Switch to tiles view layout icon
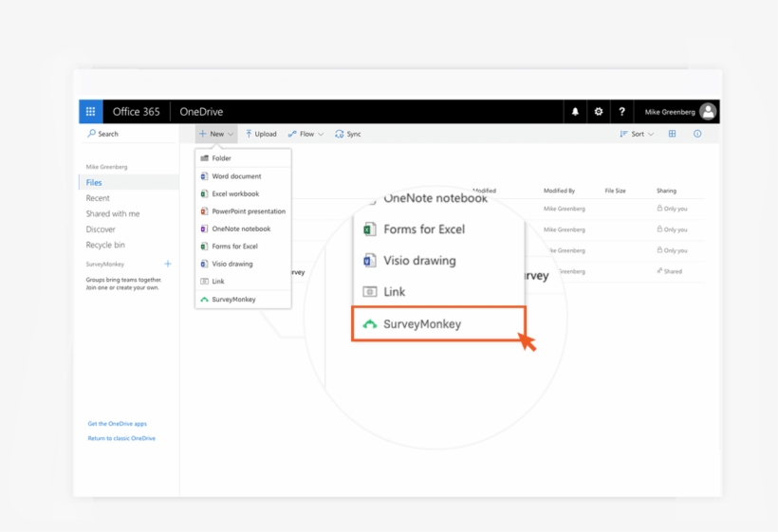This screenshot has width=778, height=532. [x=673, y=134]
